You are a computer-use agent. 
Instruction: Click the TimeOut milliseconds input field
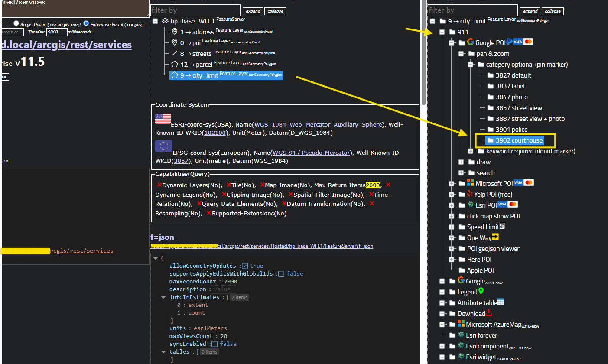pyautogui.click(x=57, y=32)
